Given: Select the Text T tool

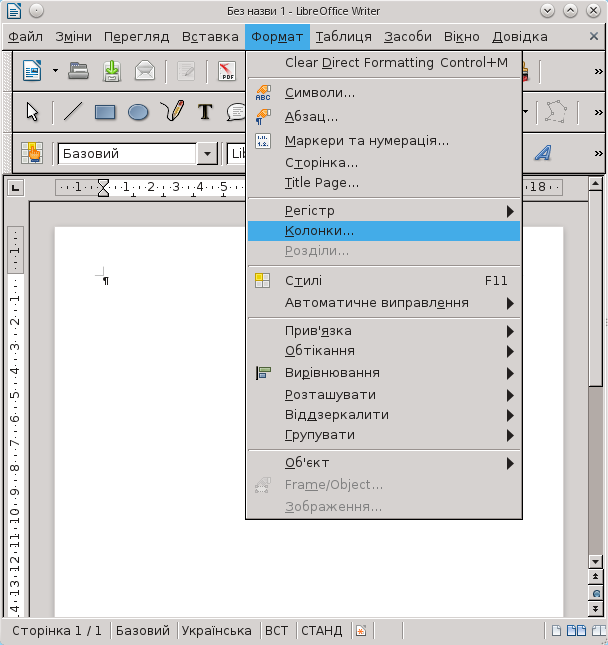Looking at the screenshot, I should [x=205, y=112].
